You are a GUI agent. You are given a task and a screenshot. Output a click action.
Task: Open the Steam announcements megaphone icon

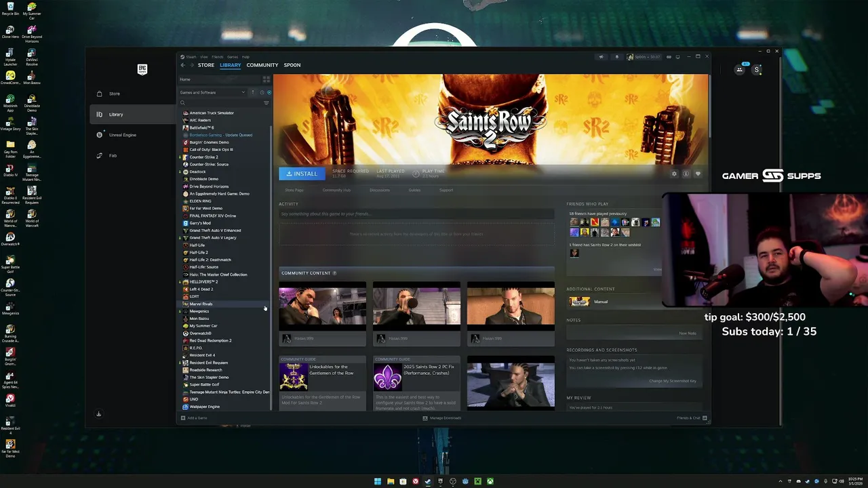pos(601,57)
